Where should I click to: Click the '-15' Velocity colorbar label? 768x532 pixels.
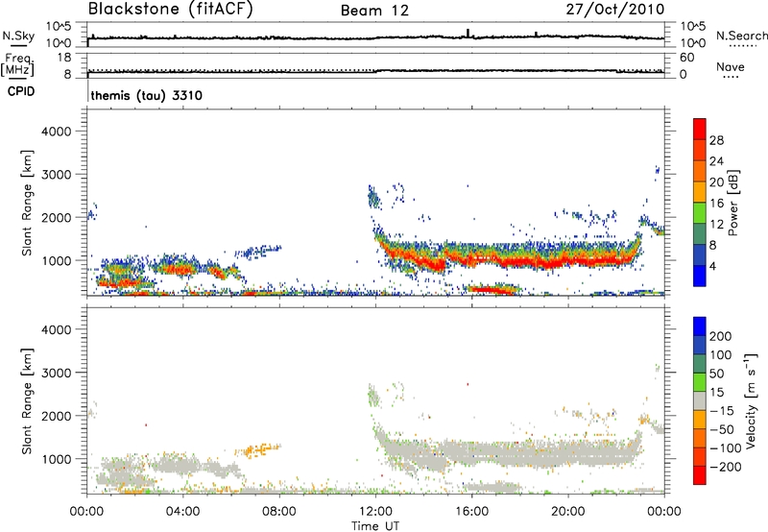[722, 411]
